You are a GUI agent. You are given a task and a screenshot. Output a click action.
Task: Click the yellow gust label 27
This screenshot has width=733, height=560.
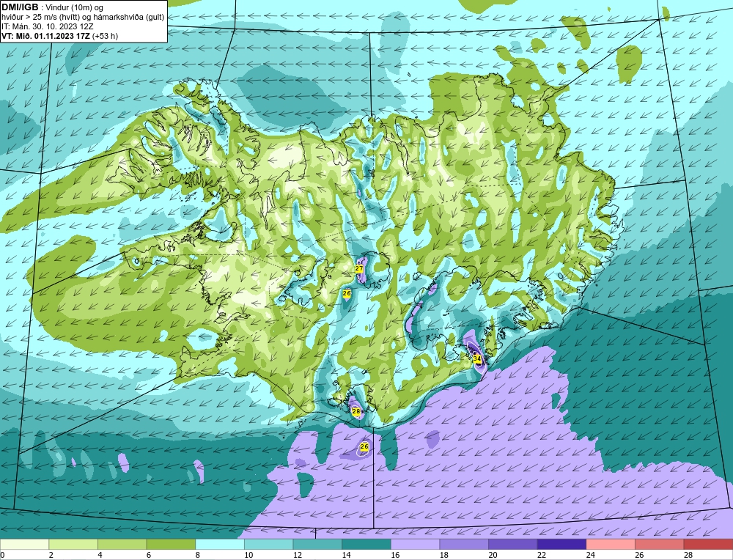click(359, 269)
